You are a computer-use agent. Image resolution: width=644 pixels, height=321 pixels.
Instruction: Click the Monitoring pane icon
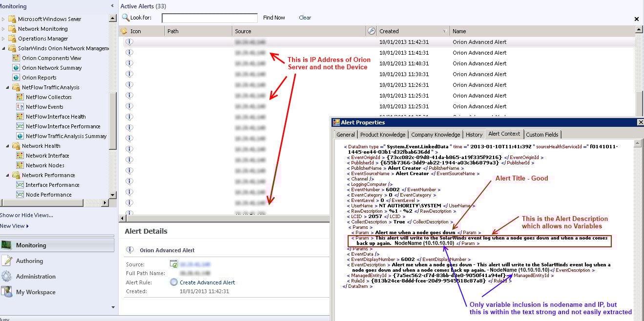pos(6,245)
